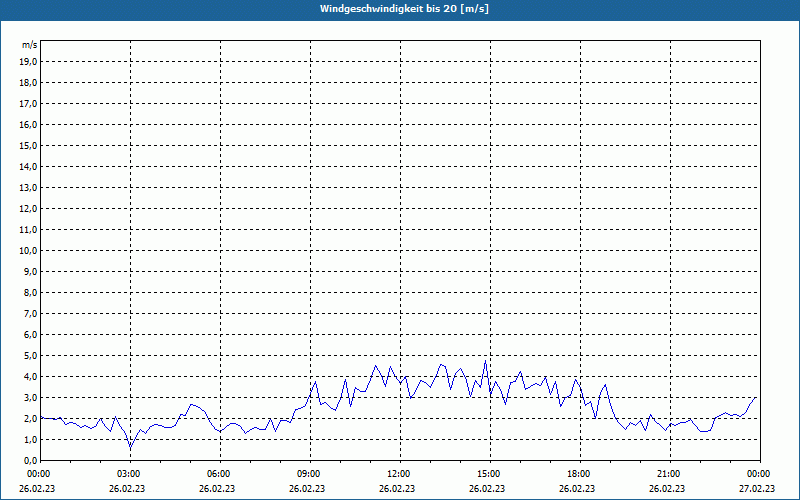Click the 19,0 y-axis label
Viewport: 800px width, 500px height.
click(x=28, y=62)
